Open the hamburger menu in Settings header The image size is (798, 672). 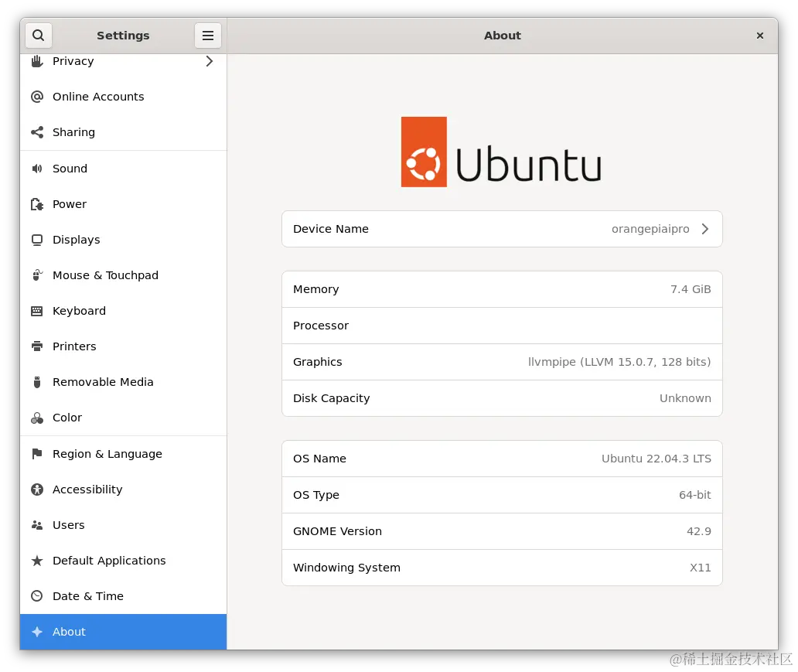pos(208,36)
